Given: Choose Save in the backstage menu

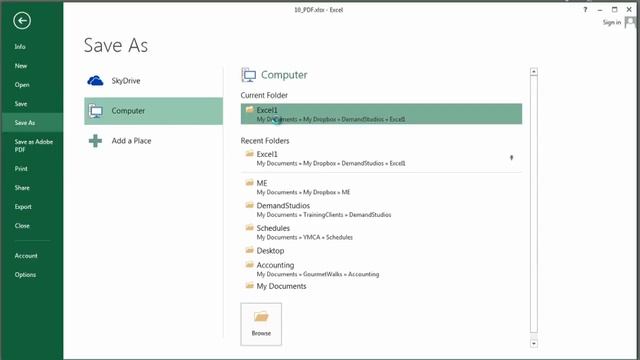Looking at the screenshot, I should 21,104.
